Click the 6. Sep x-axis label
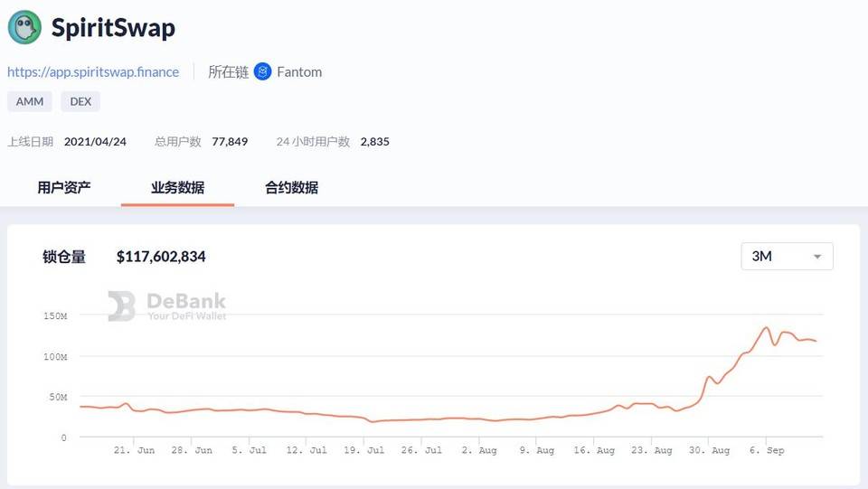 click(x=767, y=450)
